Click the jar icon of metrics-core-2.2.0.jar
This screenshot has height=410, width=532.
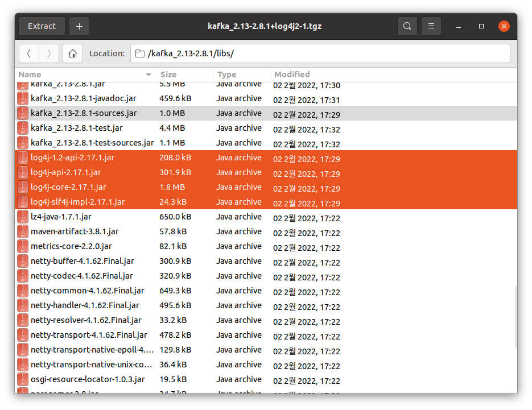(x=23, y=246)
